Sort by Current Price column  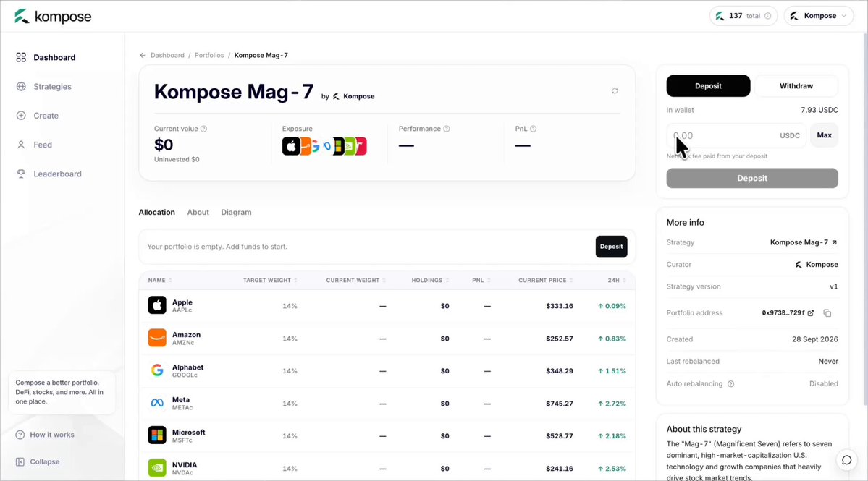coord(546,281)
